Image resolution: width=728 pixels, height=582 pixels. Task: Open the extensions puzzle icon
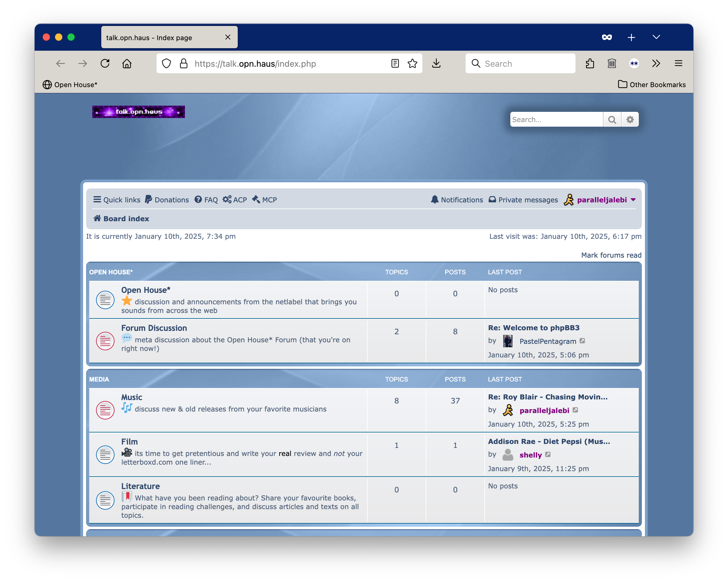(590, 64)
